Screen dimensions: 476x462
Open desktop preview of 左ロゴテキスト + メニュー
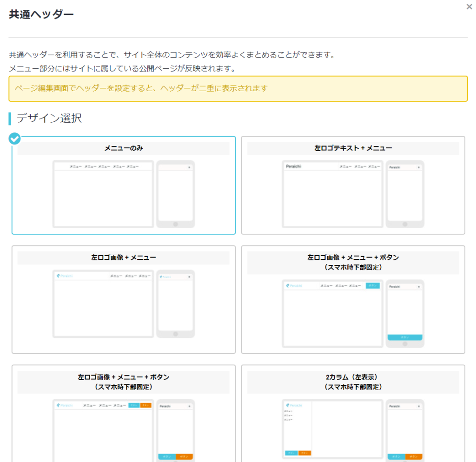332,194
